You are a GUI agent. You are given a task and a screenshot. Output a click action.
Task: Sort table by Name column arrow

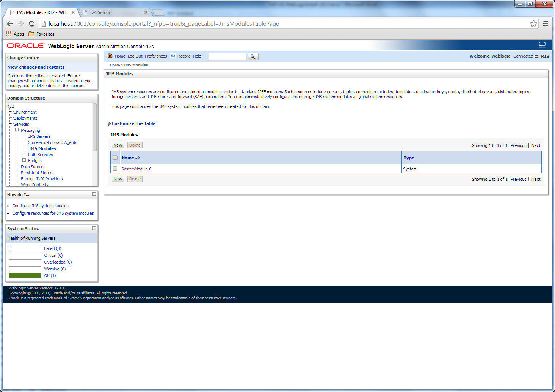pyautogui.click(x=138, y=158)
